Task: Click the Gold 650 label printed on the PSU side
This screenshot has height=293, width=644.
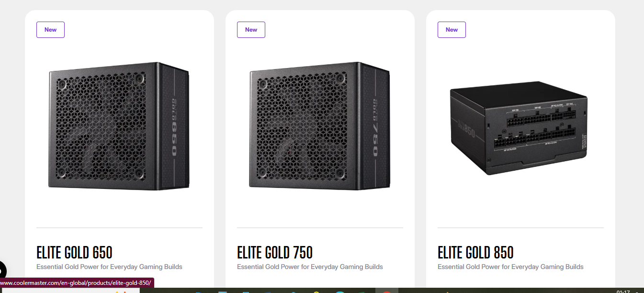Action: [x=175, y=127]
